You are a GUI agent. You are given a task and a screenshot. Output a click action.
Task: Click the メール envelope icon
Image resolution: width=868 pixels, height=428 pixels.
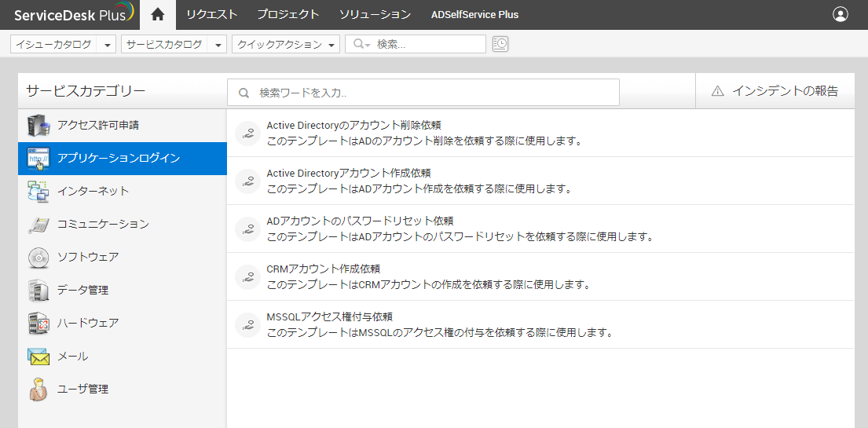(x=38, y=356)
